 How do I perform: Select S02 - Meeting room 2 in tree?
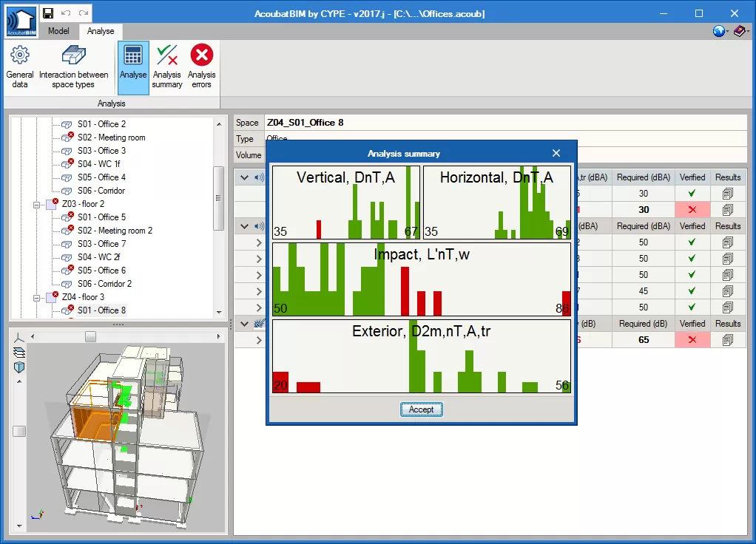coord(115,231)
